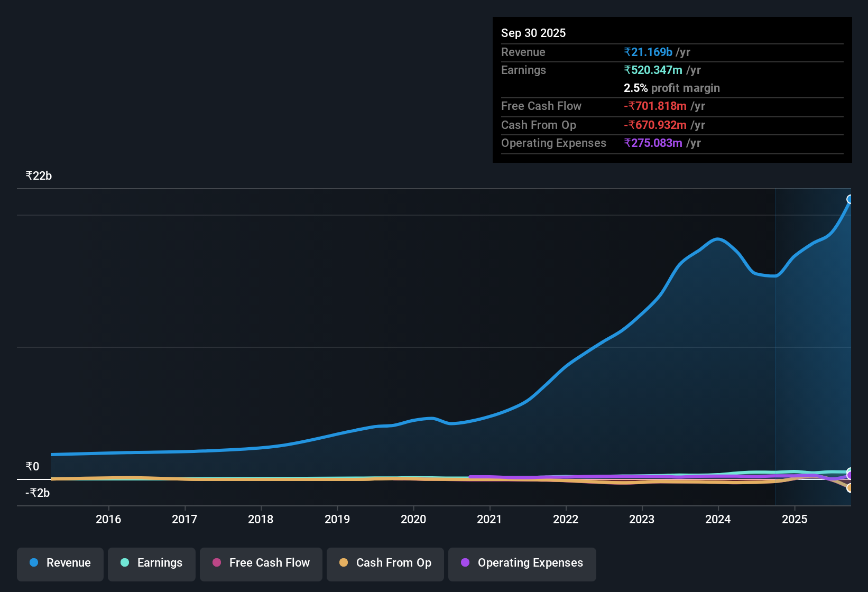868x592 pixels.
Task: Click the purple Operating Expenses legend dot
Action: coord(465,563)
